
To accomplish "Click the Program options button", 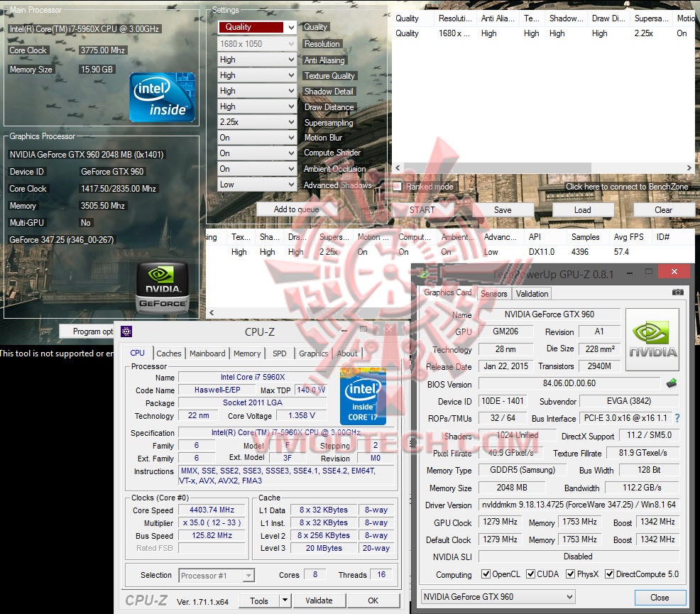I will coord(87,331).
